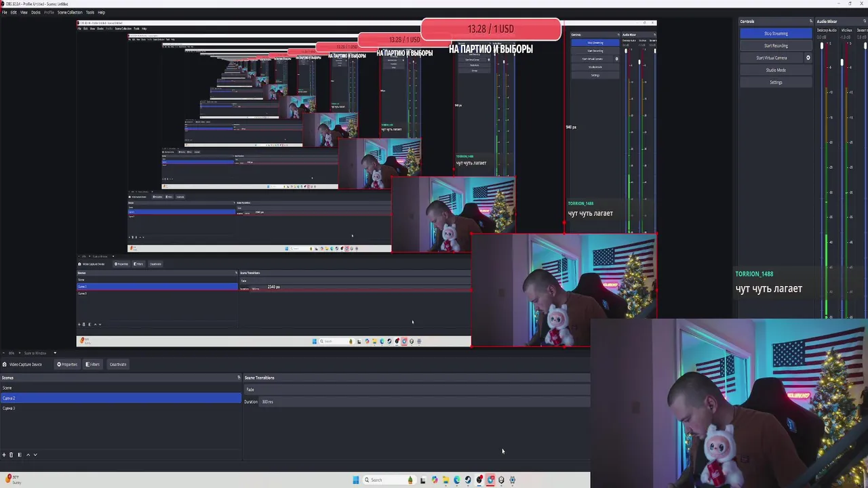Click the taskbar Search box

(x=389, y=480)
